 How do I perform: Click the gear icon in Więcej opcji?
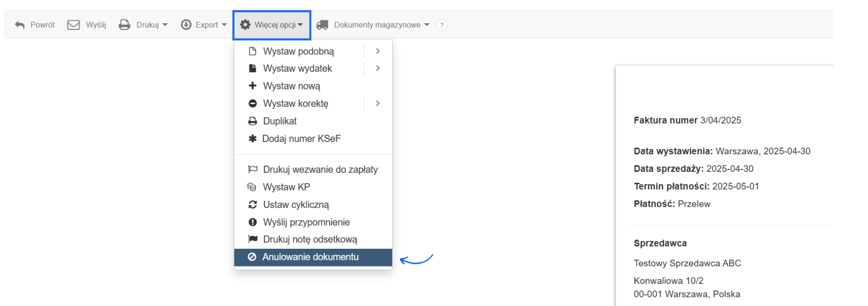245,25
